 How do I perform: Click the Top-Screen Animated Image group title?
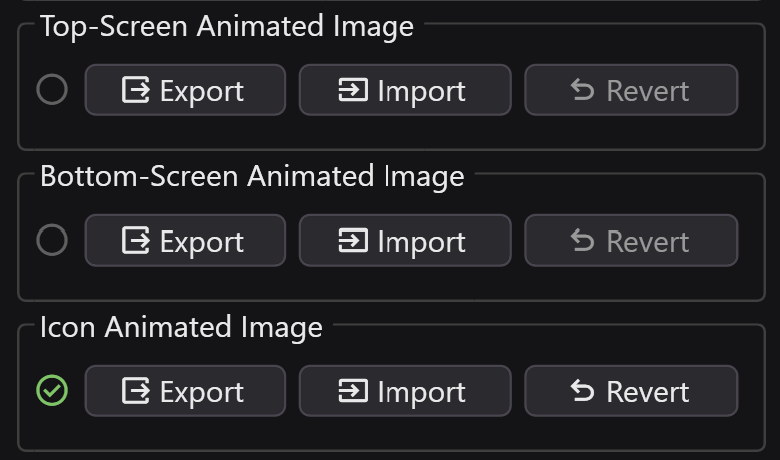226,27
